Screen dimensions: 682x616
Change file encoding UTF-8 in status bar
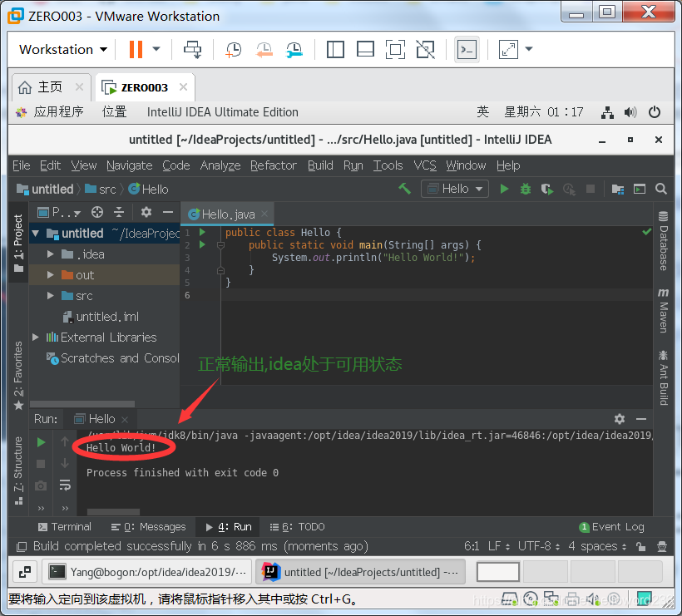(538, 546)
